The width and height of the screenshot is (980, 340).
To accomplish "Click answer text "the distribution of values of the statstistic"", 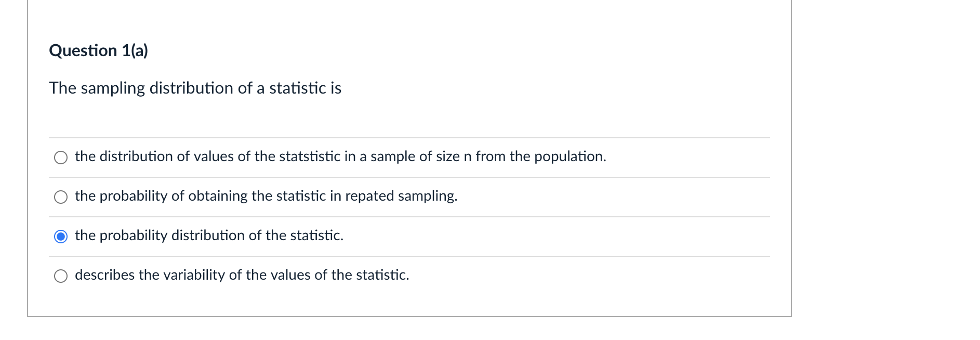I will point(208,156).
